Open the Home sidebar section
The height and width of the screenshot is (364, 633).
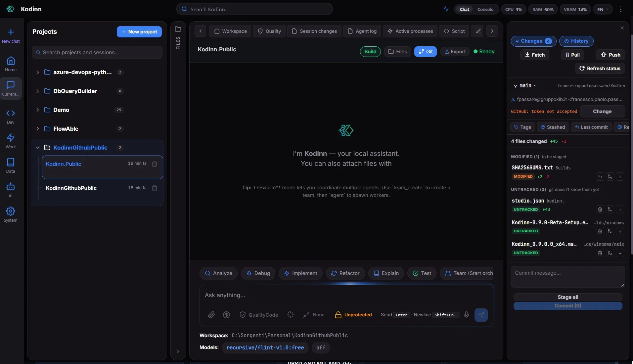(x=11, y=64)
